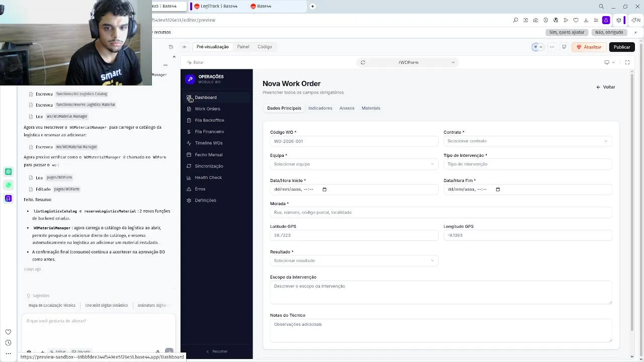Click browser shield ad-blocker icon

545,20
